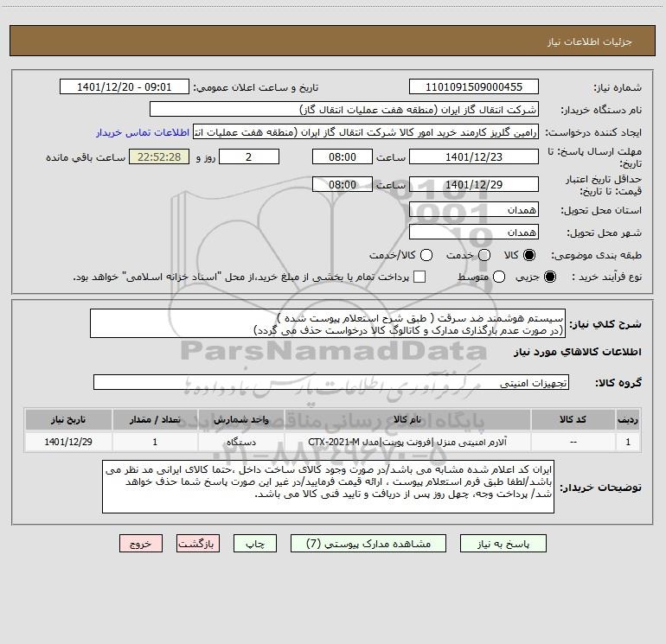Viewport: 666px width, 644px height.
Task: Toggle the اسناد خزانه اسلامی payment checkbox
Action: pyautogui.click(x=419, y=277)
